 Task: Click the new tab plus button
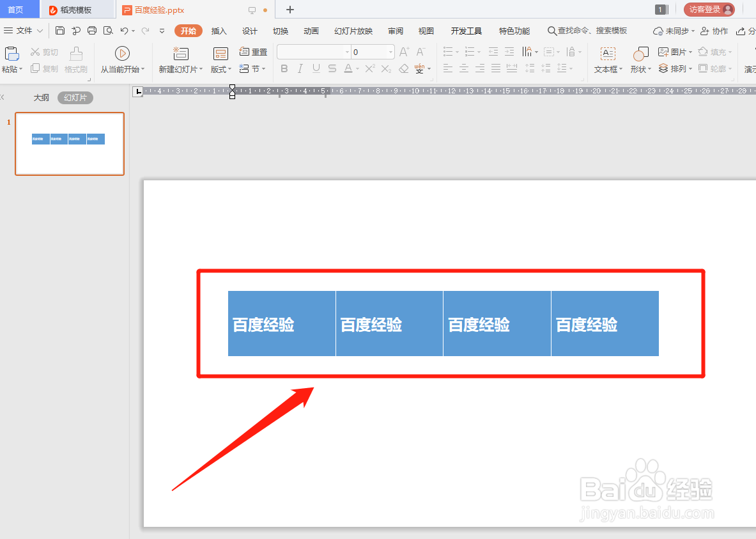[x=289, y=10]
